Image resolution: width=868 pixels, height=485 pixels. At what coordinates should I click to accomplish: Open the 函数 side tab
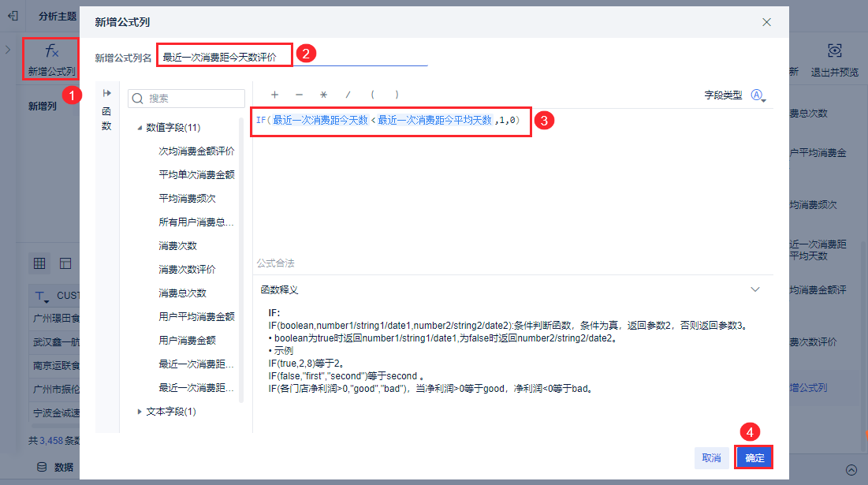107,118
